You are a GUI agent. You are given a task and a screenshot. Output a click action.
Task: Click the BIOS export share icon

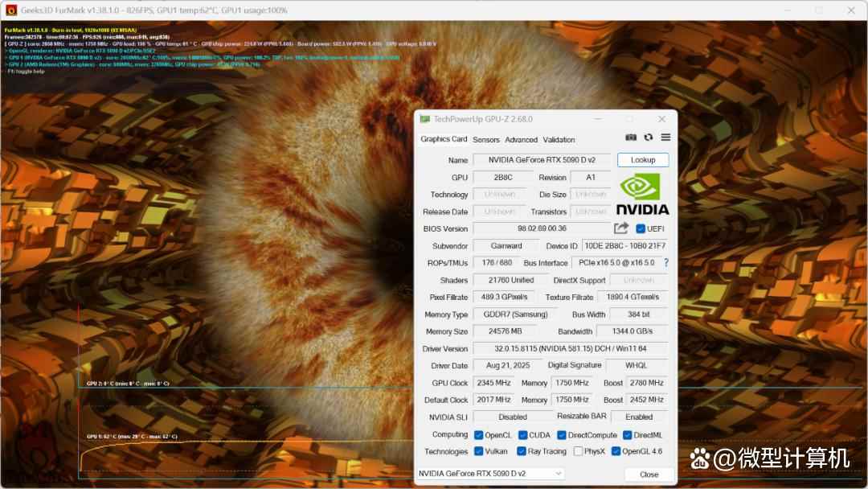pyautogui.click(x=621, y=228)
